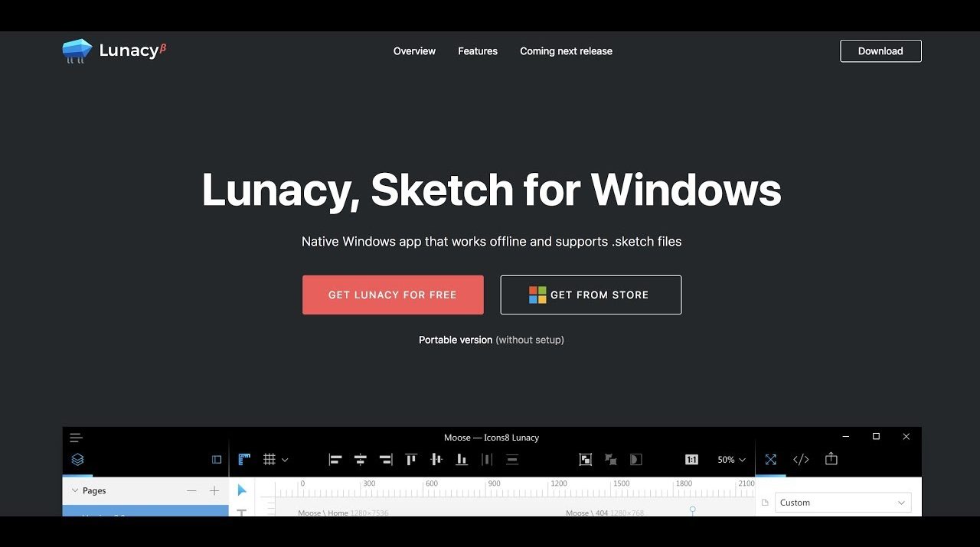This screenshot has height=547, width=980.
Task: Toggle the rulers display icon
Action: coord(244,460)
